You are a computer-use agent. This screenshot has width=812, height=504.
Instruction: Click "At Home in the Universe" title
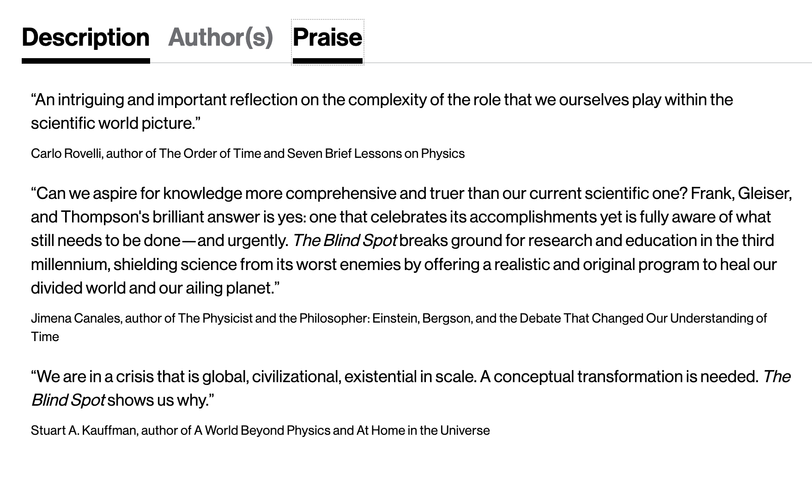(423, 431)
